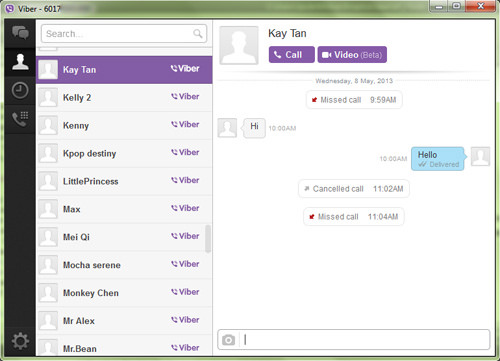Click the Hello delivered message bubble
The image size is (500, 361).
[438, 159]
